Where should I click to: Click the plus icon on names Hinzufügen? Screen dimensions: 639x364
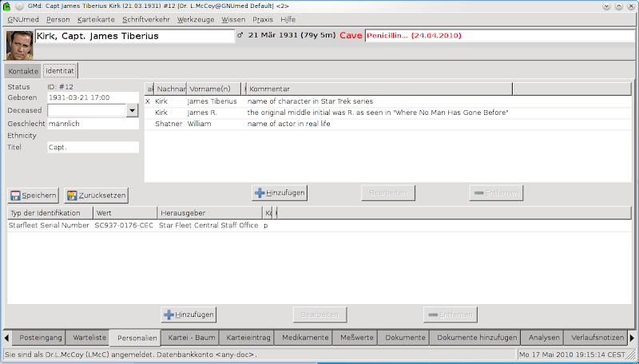(260, 193)
